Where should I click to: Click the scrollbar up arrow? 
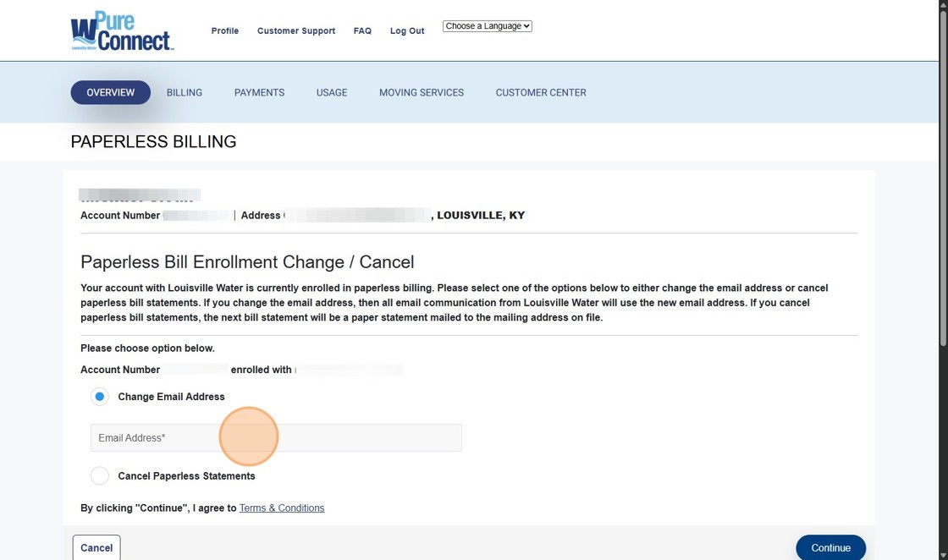coord(942,5)
